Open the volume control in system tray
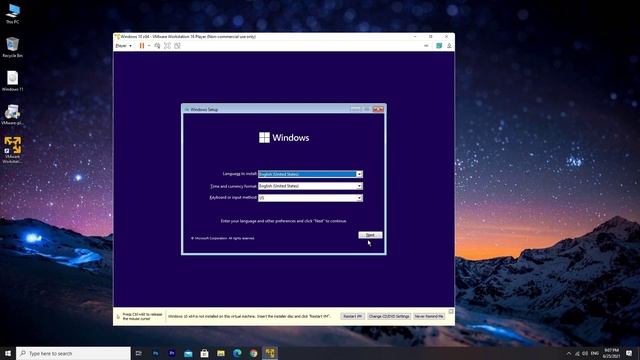Viewport: 640px width, 360px height. point(585,353)
